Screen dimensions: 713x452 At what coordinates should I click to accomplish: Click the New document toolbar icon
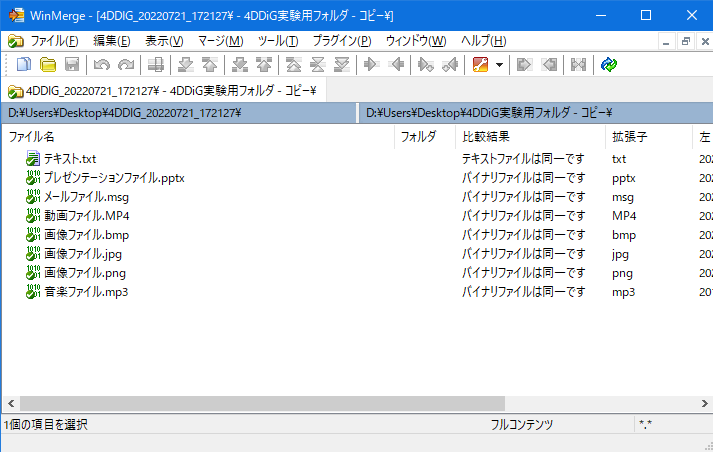(x=24, y=65)
